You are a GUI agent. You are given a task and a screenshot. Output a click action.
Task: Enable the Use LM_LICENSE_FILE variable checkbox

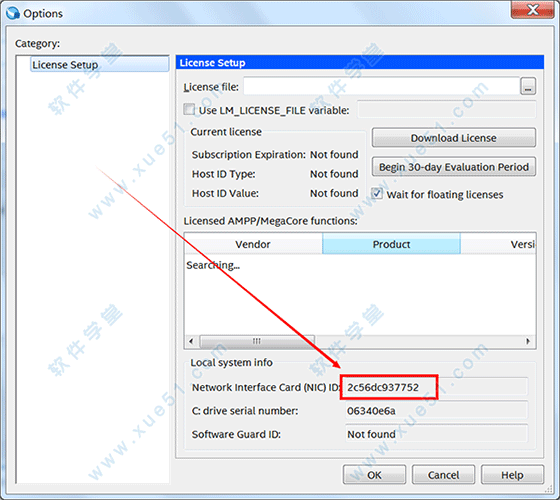pos(189,109)
